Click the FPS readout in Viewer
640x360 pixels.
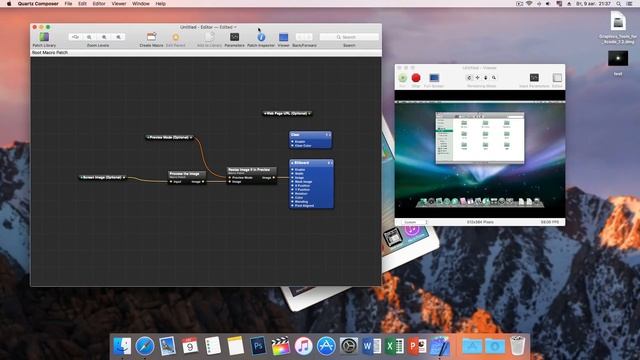[x=550, y=222]
